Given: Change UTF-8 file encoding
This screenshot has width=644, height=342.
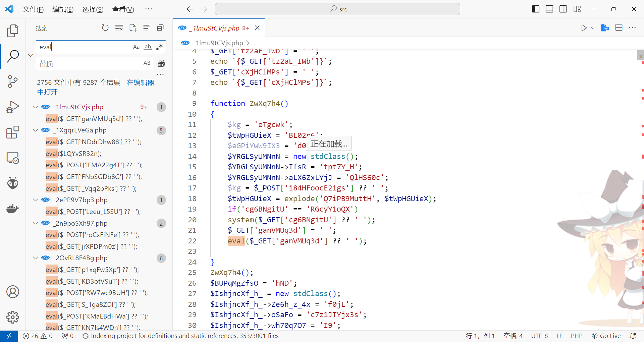Looking at the screenshot, I should 539,336.
